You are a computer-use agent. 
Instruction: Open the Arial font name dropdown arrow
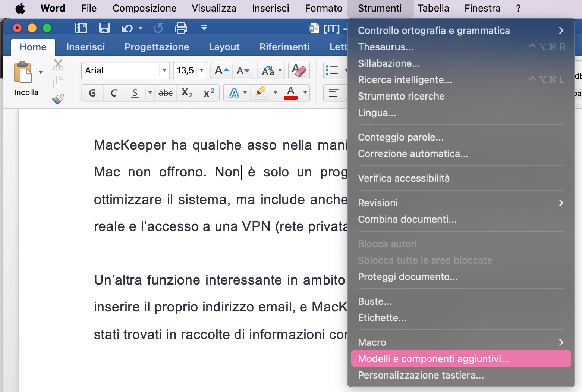164,70
